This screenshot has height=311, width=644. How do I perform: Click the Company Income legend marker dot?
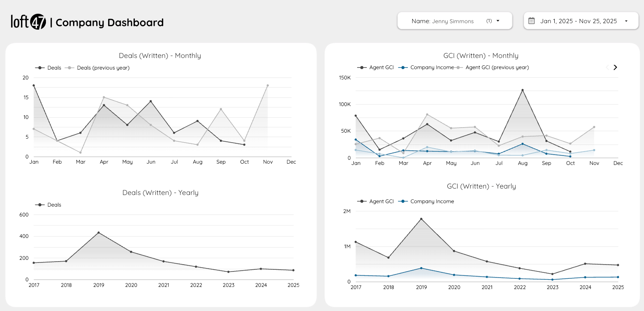[404, 67]
